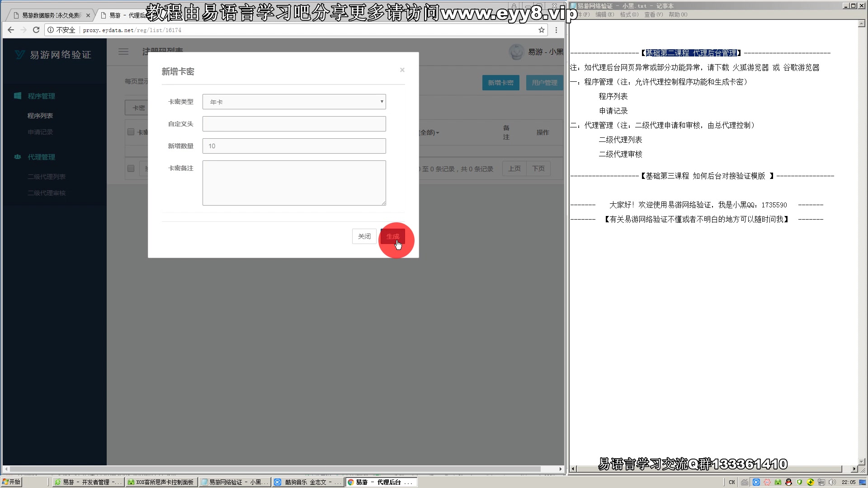Bookmark page with star icon
The width and height of the screenshot is (868, 488).
click(541, 30)
